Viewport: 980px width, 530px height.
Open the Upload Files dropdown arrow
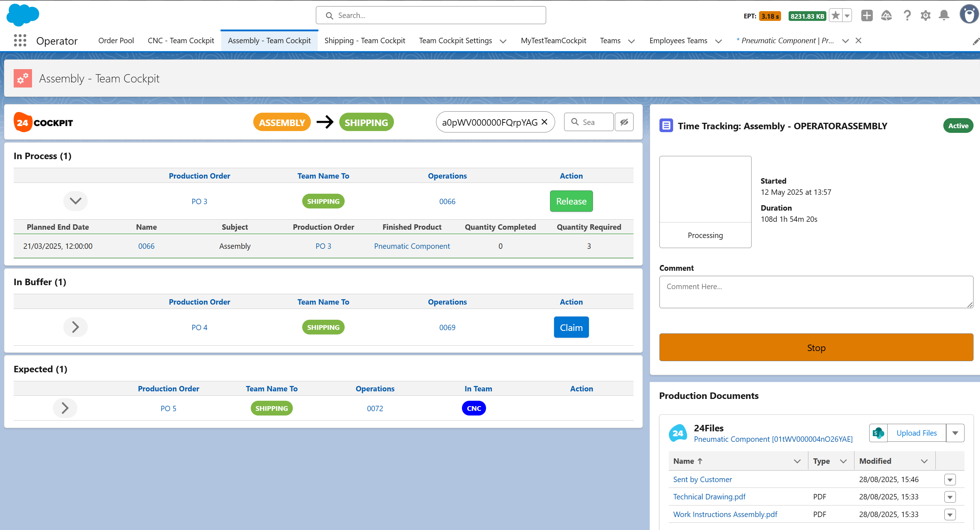(x=955, y=433)
